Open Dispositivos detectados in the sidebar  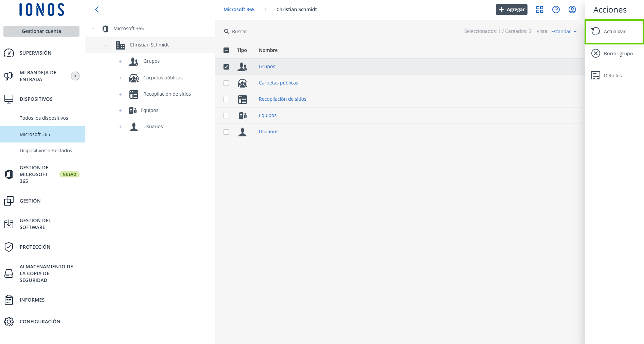(46, 151)
